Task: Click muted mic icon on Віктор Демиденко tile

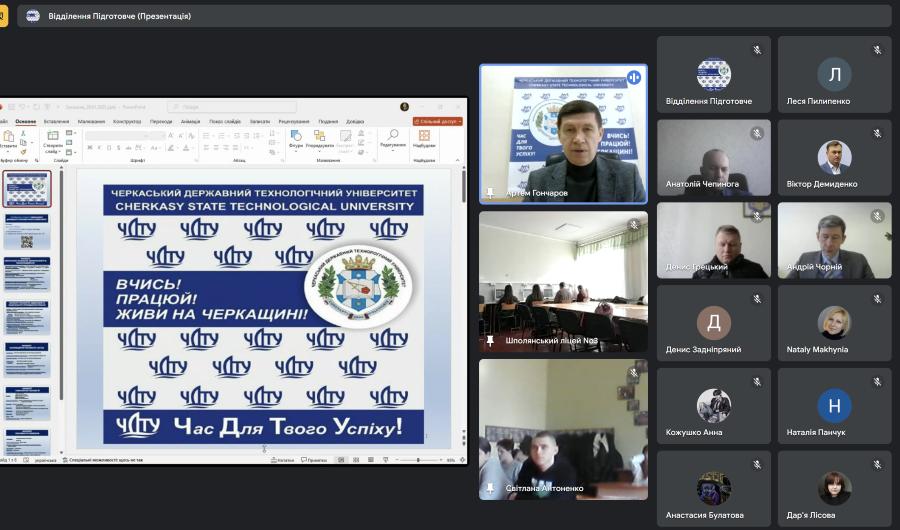Action: (877, 133)
